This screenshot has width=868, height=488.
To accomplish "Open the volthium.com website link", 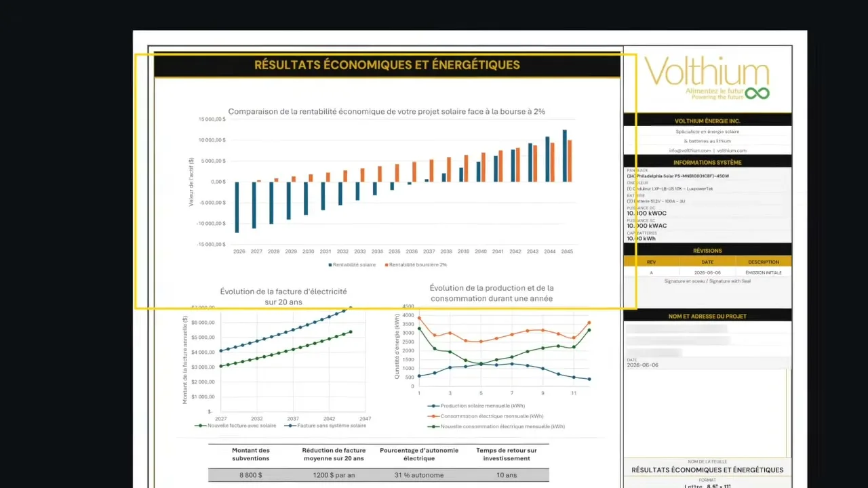I will [732, 150].
